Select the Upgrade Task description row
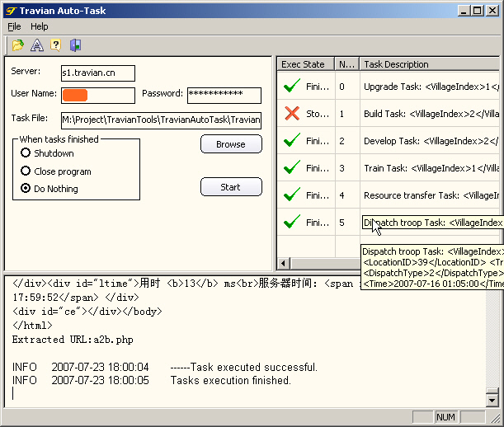 tap(431, 87)
